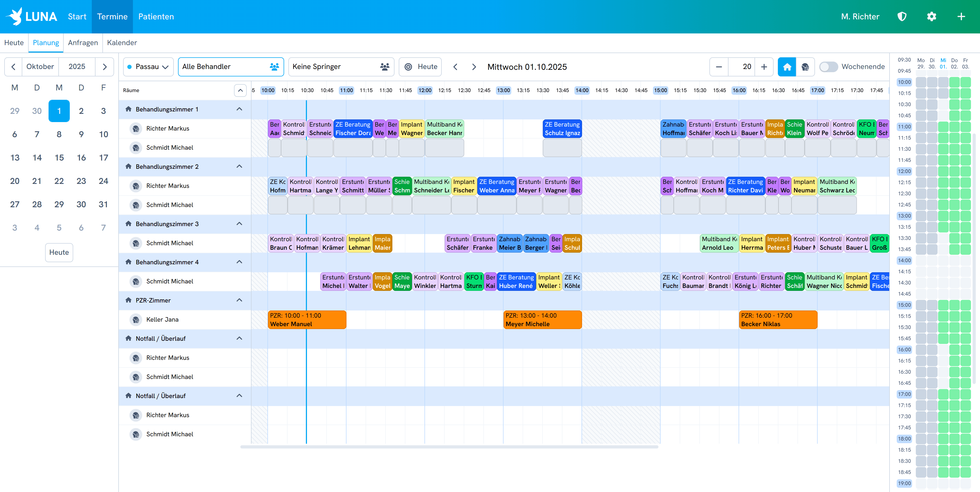Switch to the Heute tab

click(x=14, y=43)
